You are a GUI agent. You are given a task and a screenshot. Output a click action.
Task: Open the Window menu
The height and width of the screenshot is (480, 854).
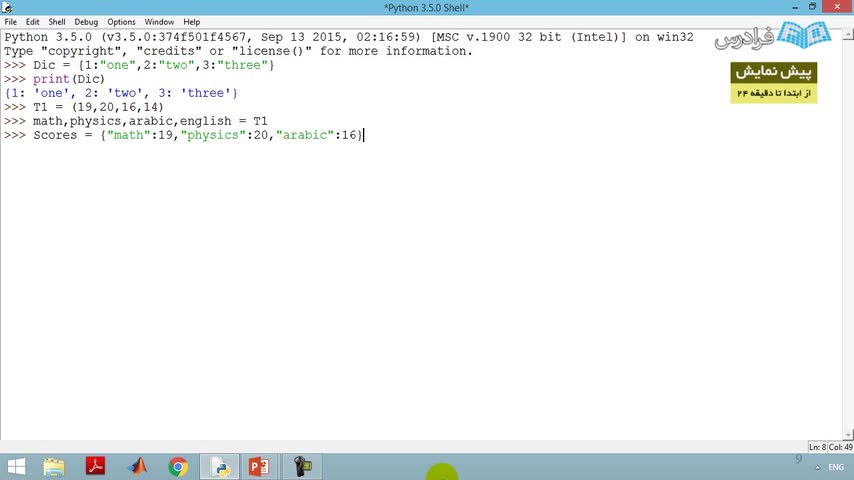(159, 22)
